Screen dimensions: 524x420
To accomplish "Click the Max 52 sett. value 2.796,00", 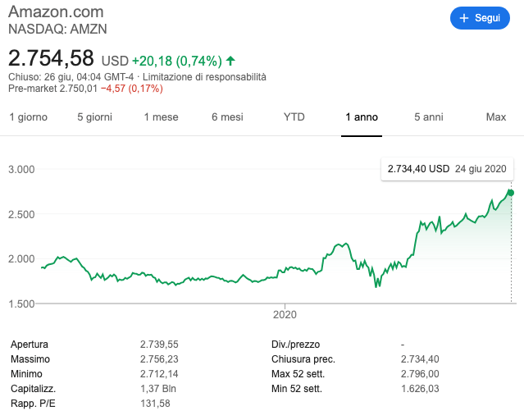I will coord(420,374).
